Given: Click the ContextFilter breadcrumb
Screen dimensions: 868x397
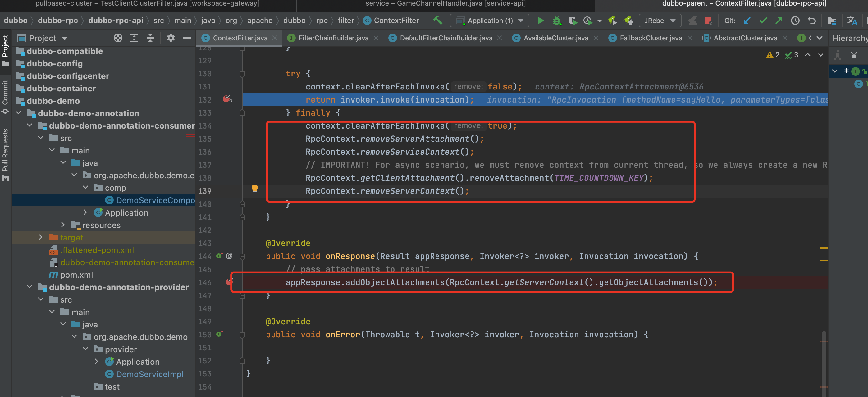Looking at the screenshot, I should pos(396,21).
